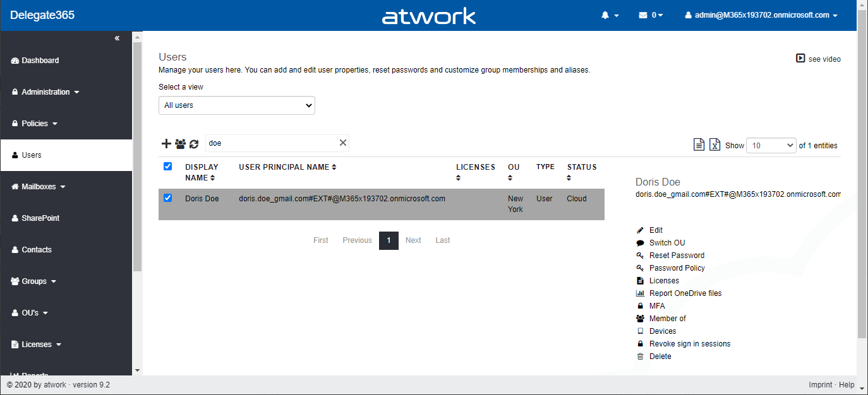Expand the Groups menu in the sidebar

tap(34, 281)
